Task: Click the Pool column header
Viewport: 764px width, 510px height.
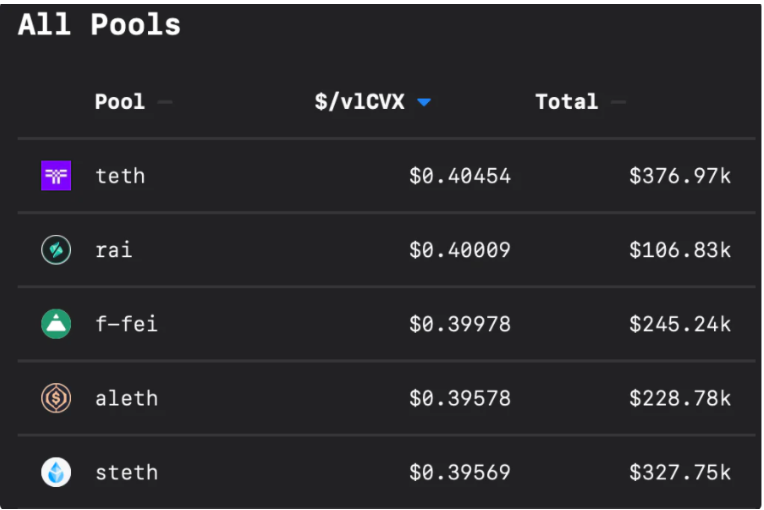Action: tap(120, 102)
